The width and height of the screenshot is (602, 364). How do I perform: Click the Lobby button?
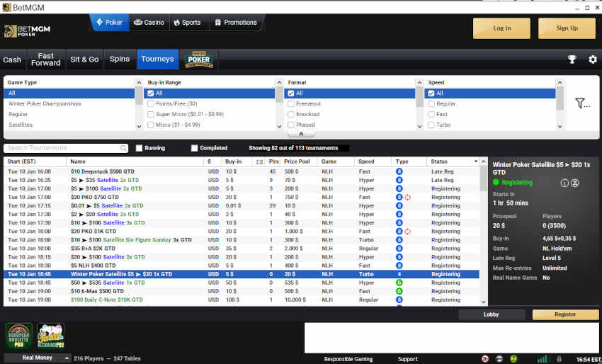pyautogui.click(x=492, y=314)
